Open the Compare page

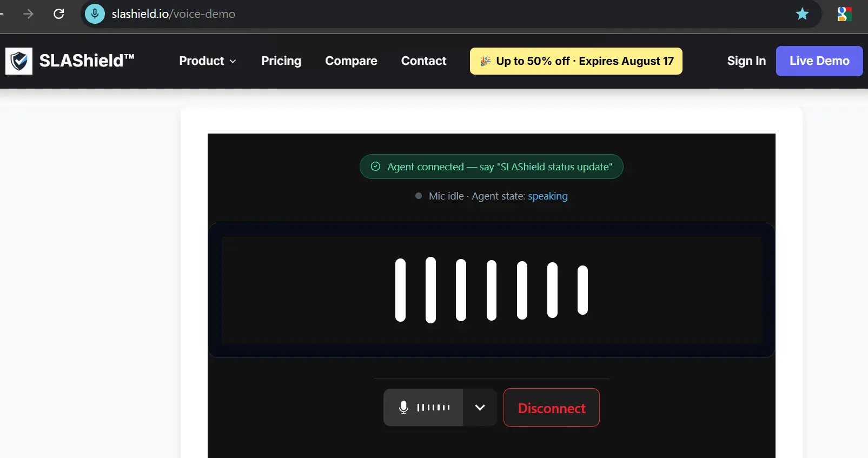click(x=351, y=61)
